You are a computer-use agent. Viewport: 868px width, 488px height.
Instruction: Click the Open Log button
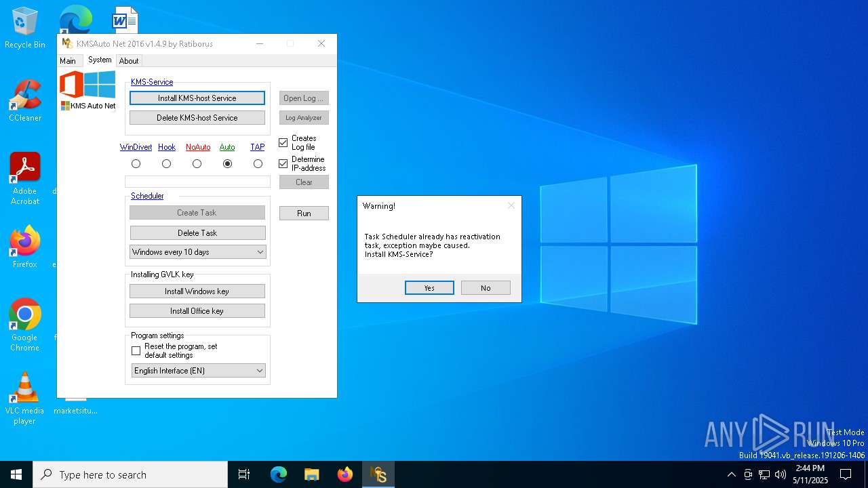click(x=304, y=98)
